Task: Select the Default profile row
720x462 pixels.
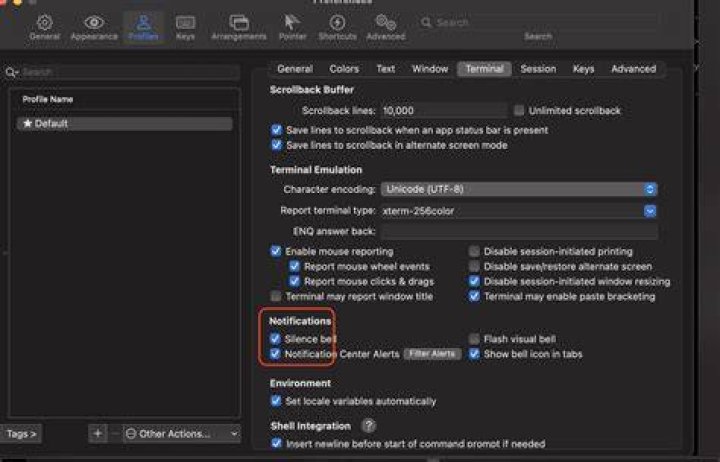Action: (x=124, y=124)
